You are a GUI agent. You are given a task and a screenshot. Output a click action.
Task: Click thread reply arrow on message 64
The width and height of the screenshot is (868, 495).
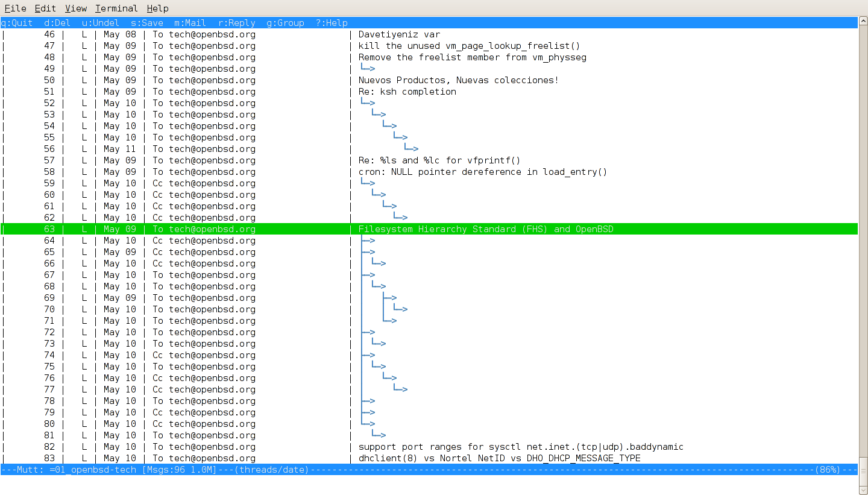click(x=367, y=241)
